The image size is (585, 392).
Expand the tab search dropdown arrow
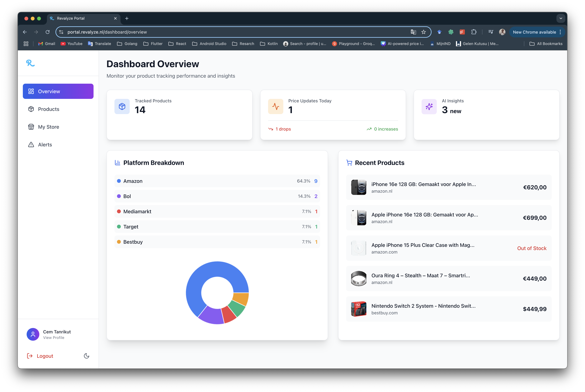pyautogui.click(x=561, y=18)
